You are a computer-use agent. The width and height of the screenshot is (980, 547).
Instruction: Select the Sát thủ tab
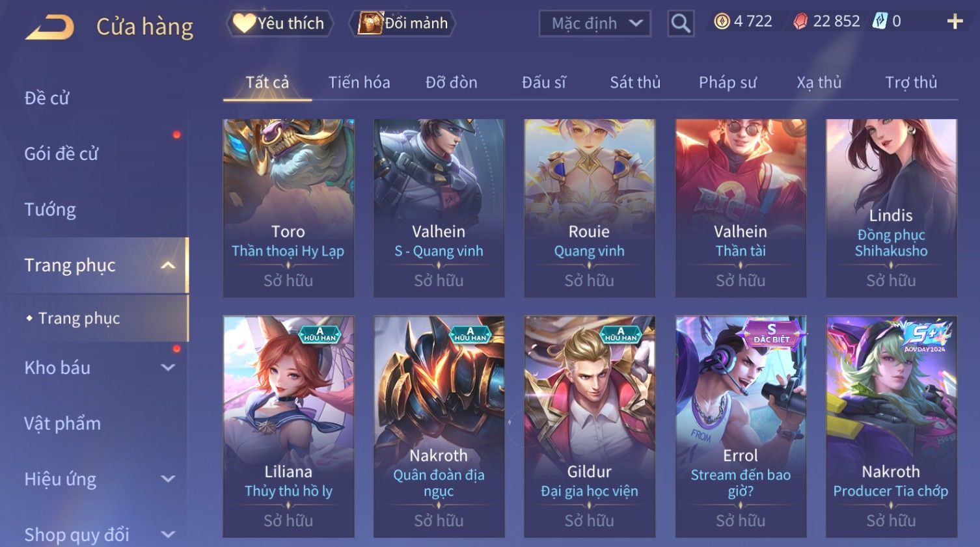pyautogui.click(x=635, y=83)
